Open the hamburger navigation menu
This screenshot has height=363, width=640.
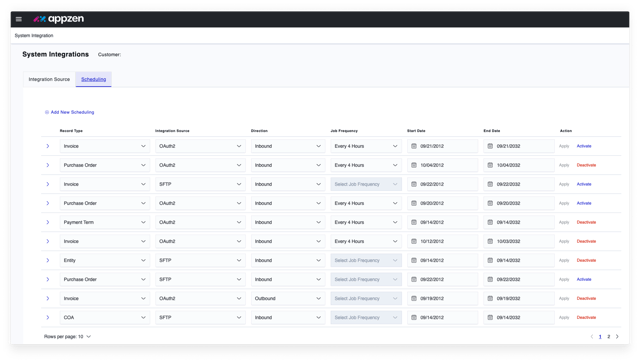click(19, 19)
